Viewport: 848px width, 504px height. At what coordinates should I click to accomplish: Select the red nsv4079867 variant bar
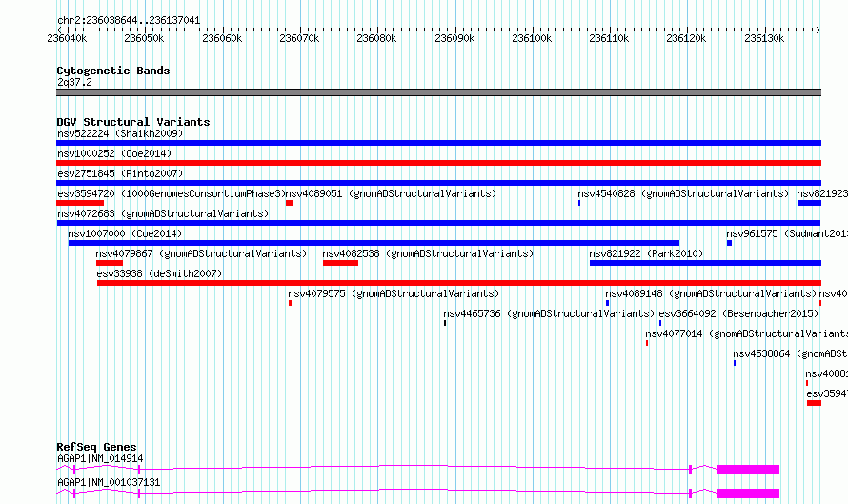110,263
